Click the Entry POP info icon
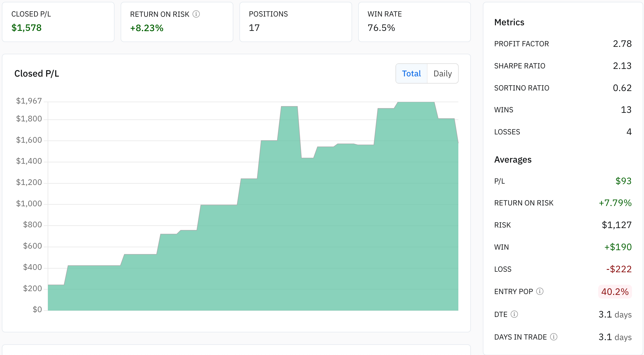 click(540, 291)
